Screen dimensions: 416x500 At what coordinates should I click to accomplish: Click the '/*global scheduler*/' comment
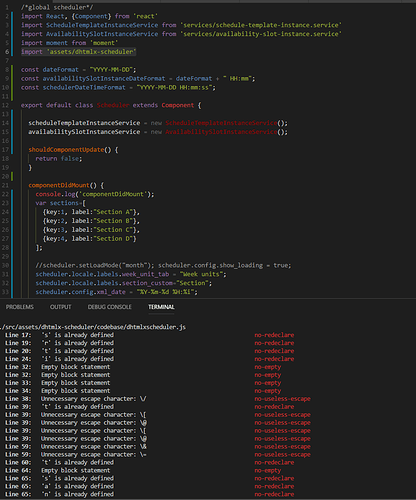click(x=57, y=7)
